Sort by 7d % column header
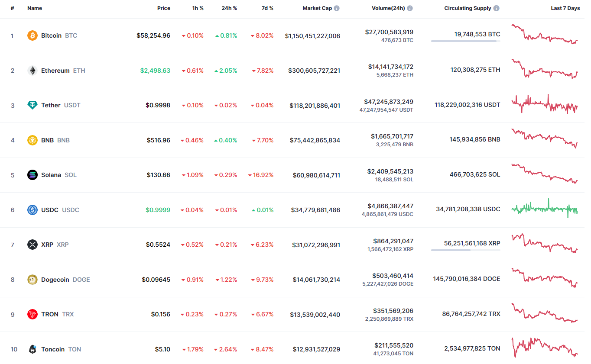The width and height of the screenshot is (591, 364). 267,8
